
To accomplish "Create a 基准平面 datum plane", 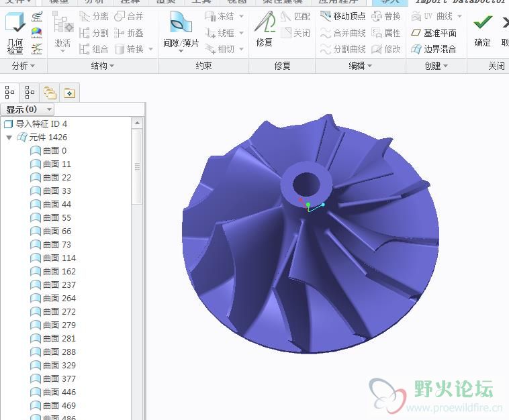I will pos(434,33).
